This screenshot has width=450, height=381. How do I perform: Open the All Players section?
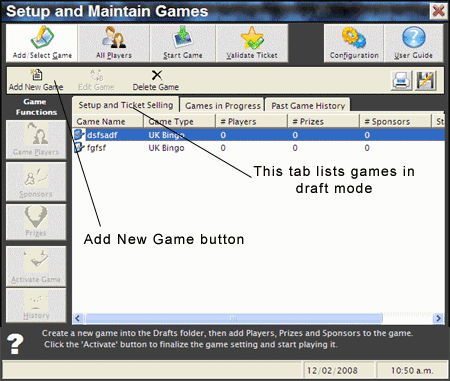(x=114, y=43)
